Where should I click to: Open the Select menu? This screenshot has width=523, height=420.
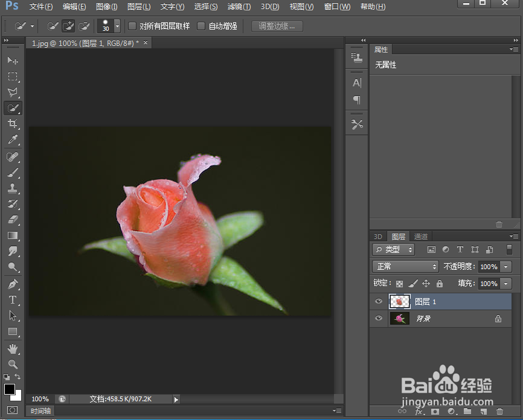click(x=206, y=7)
